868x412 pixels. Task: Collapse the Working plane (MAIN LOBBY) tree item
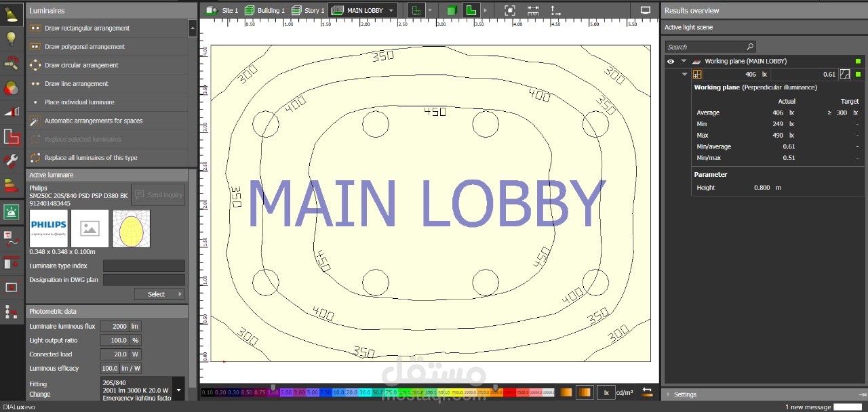684,61
